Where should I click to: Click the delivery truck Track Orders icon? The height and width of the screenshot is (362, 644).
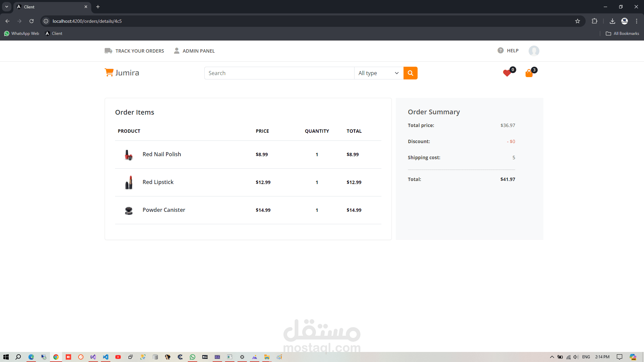coord(108,51)
